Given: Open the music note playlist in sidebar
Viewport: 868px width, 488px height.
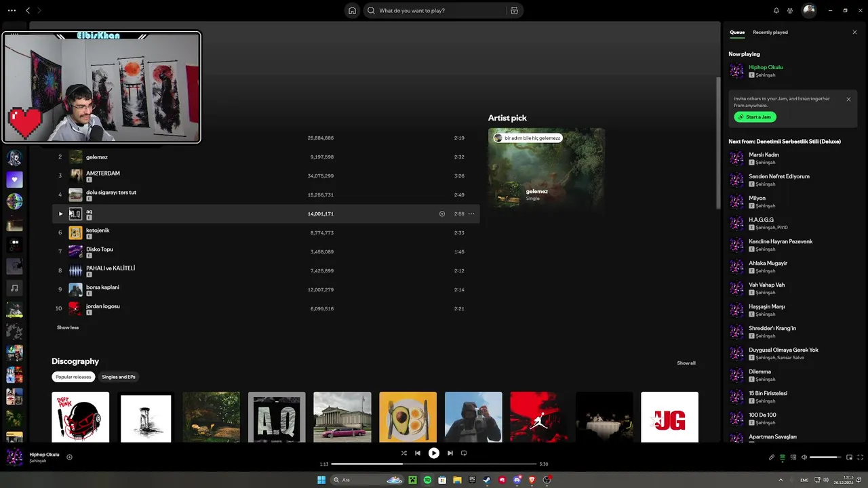Looking at the screenshot, I should pos(14,288).
